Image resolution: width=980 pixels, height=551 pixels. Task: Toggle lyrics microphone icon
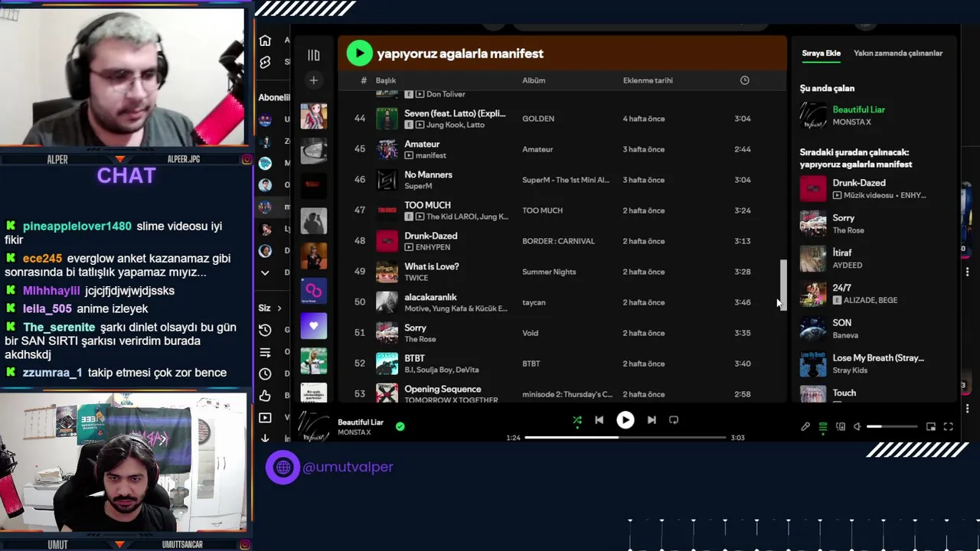[805, 427]
